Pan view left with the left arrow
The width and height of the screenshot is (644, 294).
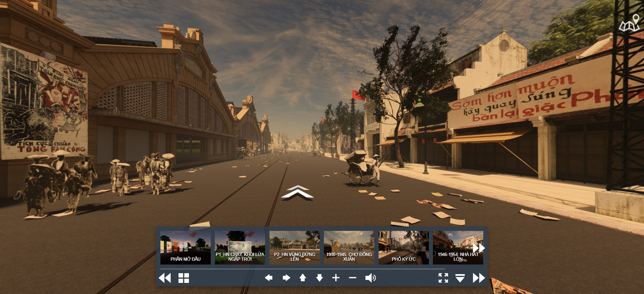click(x=268, y=278)
